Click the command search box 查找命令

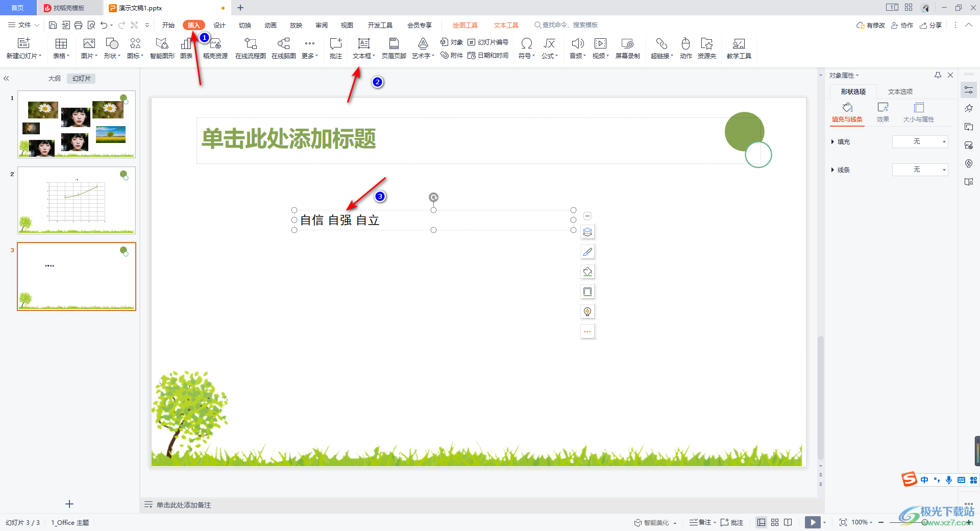566,25
